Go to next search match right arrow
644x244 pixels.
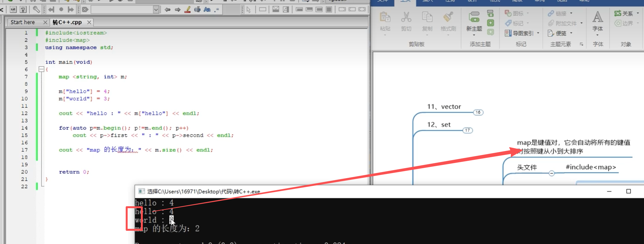point(178,9)
